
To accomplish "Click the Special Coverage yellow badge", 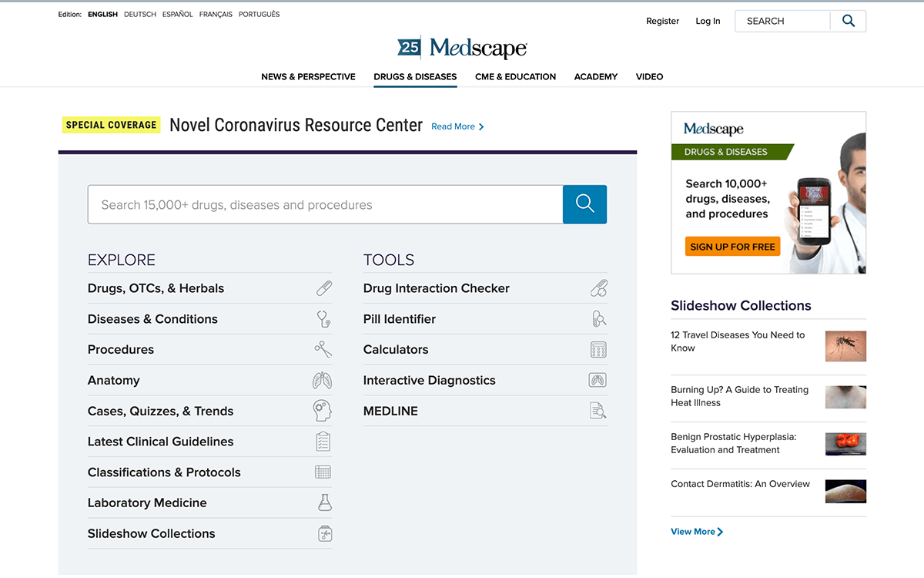I will point(111,125).
